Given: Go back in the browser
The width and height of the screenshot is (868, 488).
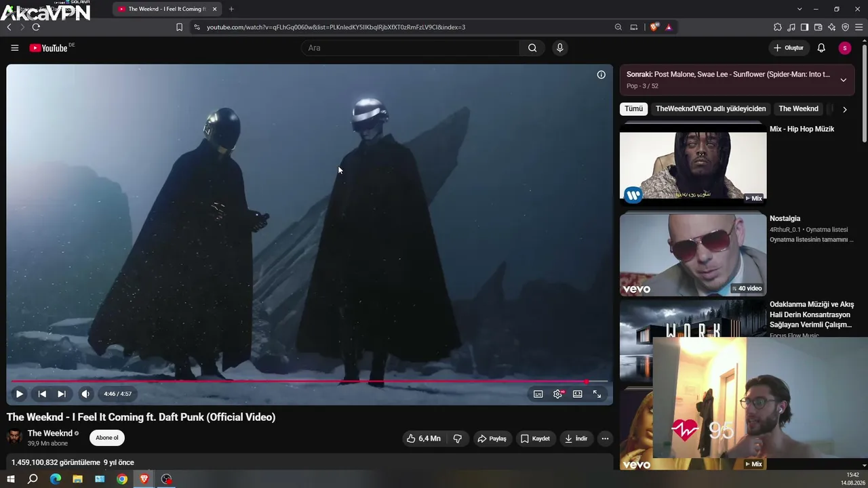Looking at the screenshot, I should [9, 27].
